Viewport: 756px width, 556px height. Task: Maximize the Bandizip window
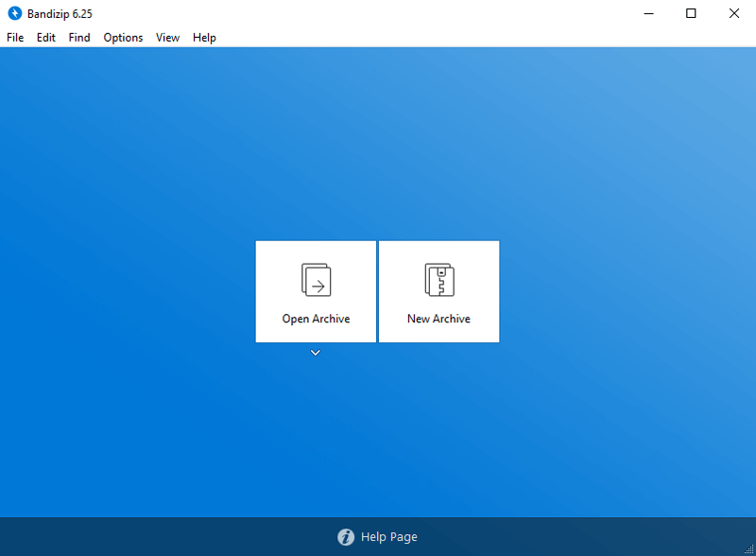(x=691, y=13)
